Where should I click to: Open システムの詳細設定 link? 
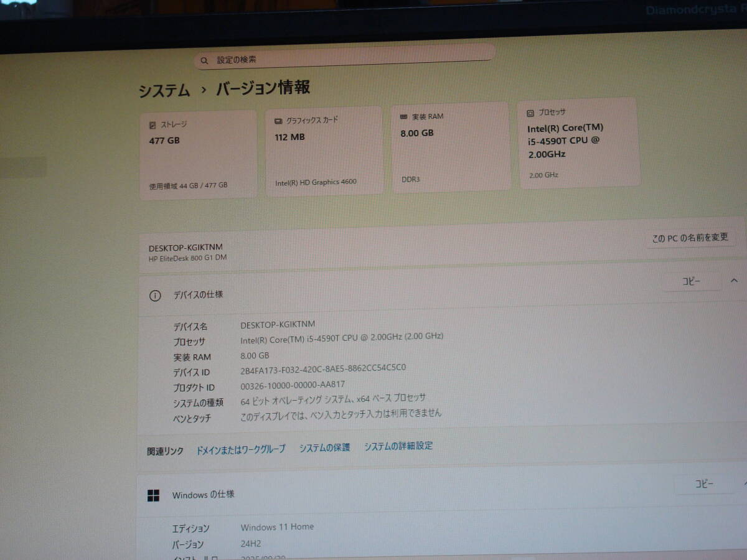[x=398, y=446]
